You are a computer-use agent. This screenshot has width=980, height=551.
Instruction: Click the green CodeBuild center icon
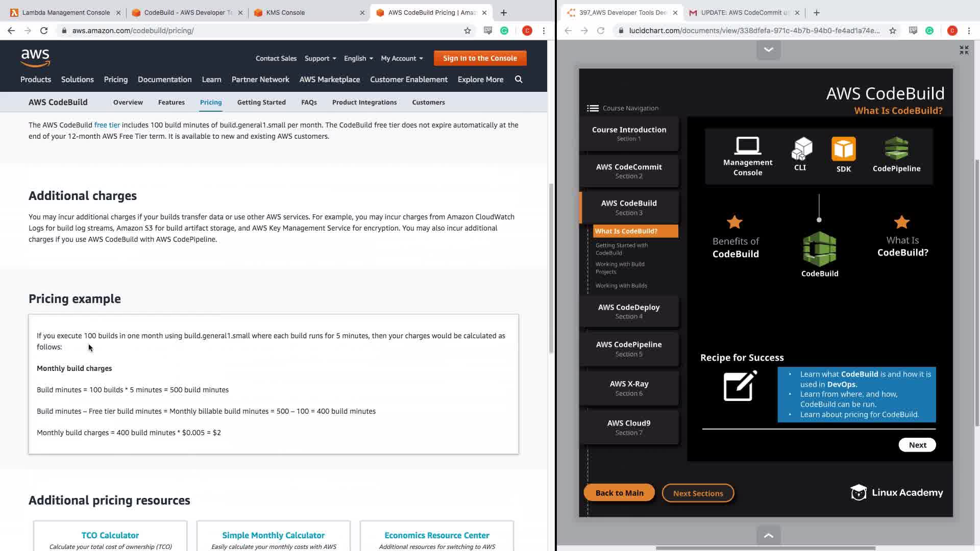tap(819, 249)
